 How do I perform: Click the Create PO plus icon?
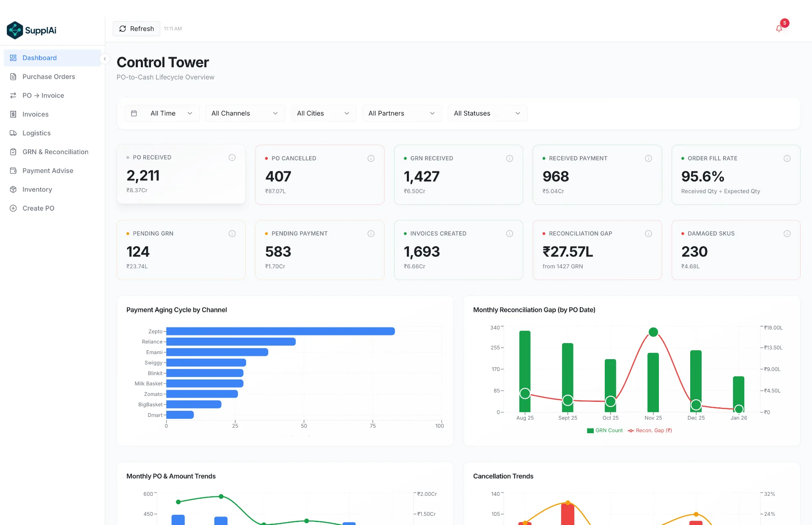tap(13, 208)
